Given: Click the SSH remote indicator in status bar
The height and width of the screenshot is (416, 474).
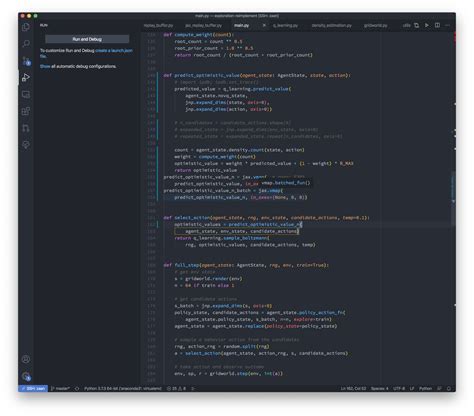Looking at the screenshot, I should coord(33,389).
